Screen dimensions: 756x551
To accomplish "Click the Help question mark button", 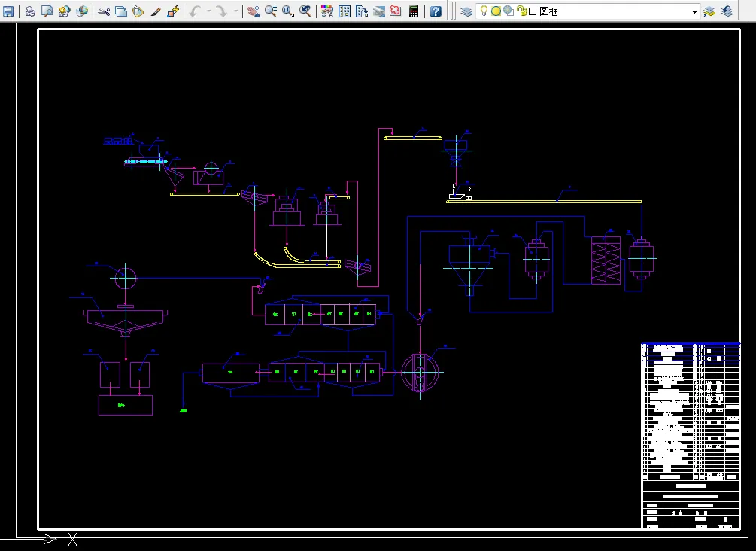I will pos(436,11).
